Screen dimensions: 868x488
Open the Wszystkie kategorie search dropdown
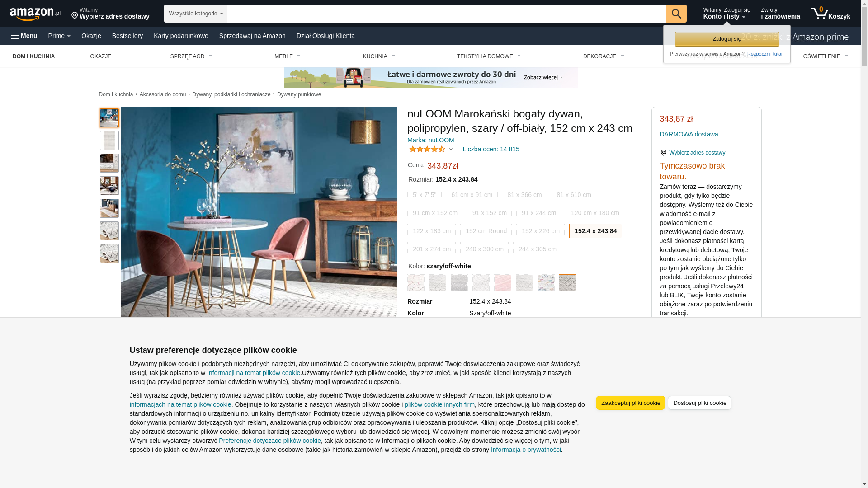[196, 14]
